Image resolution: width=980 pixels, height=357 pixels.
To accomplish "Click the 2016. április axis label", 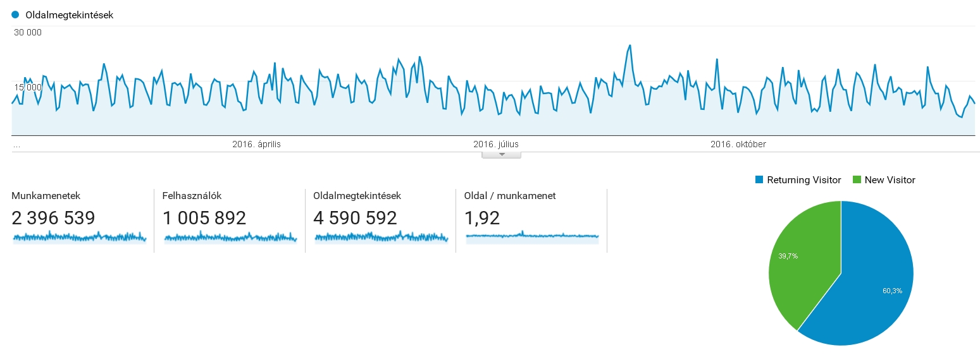I will [256, 144].
